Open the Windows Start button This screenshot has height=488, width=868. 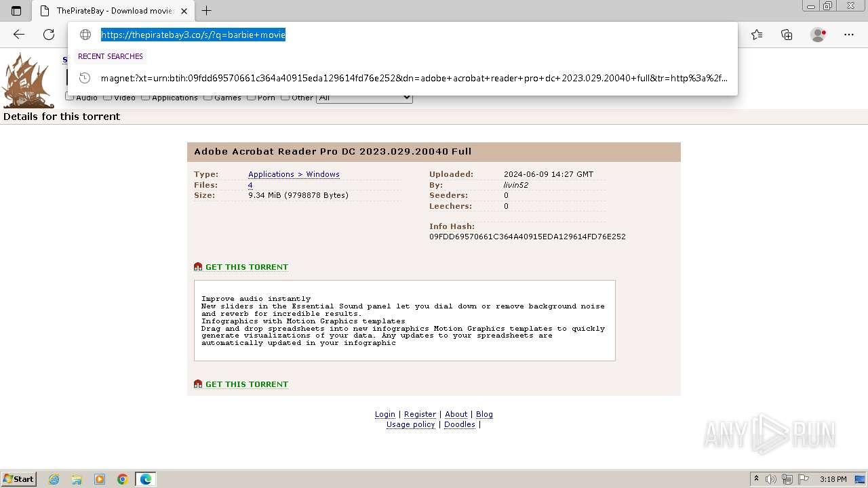(19, 479)
